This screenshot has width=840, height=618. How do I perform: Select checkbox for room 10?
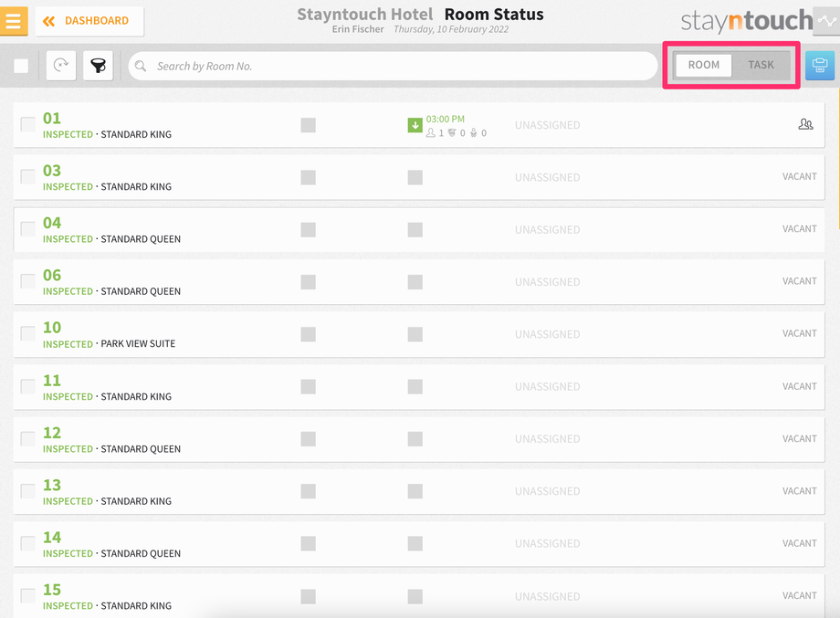(x=28, y=333)
